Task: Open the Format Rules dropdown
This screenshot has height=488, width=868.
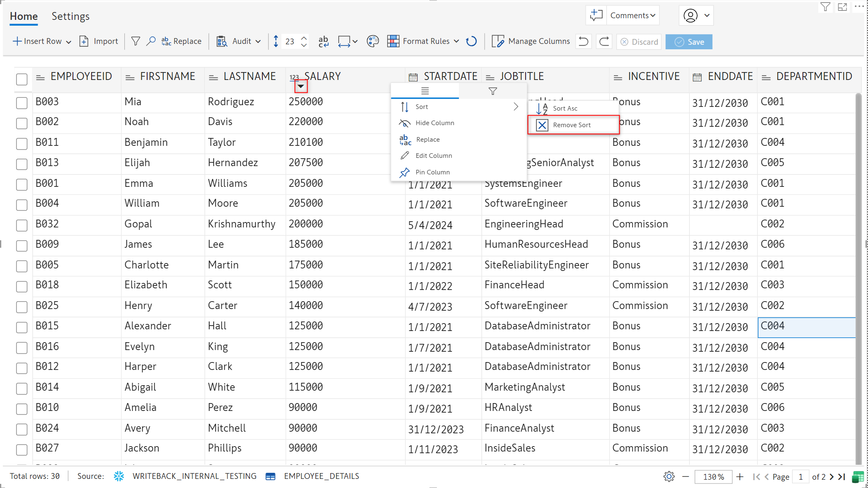Action: click(456, 41)
